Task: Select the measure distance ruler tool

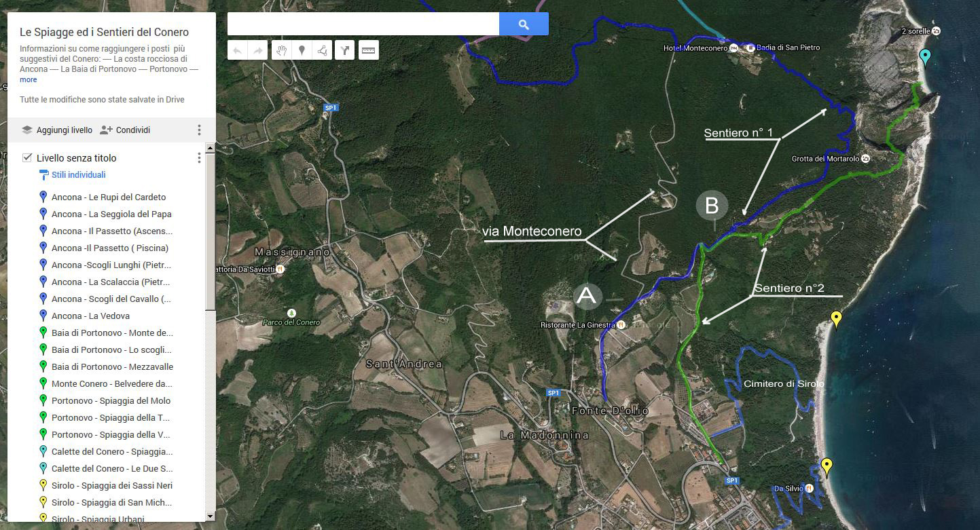Action: (369, 50)
